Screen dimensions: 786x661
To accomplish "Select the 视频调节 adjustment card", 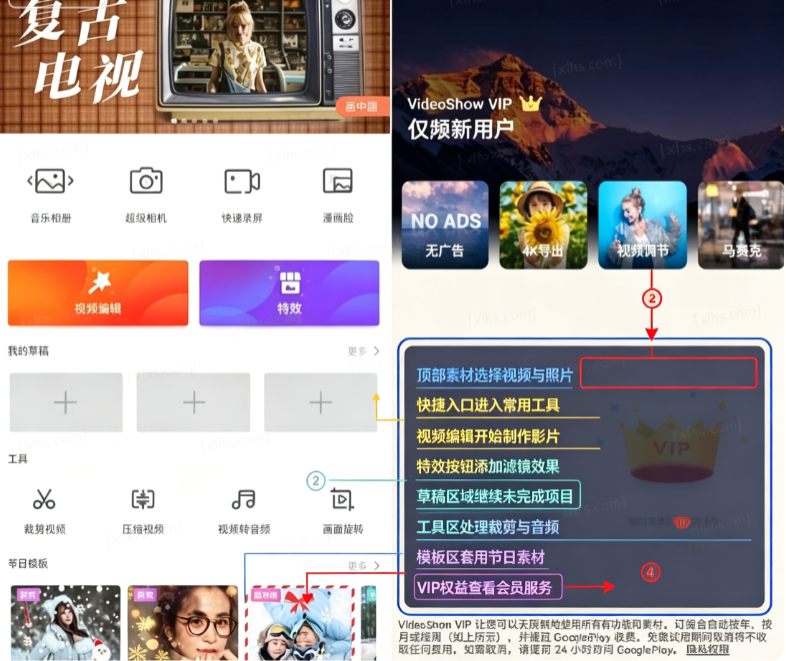I will 643,225.
